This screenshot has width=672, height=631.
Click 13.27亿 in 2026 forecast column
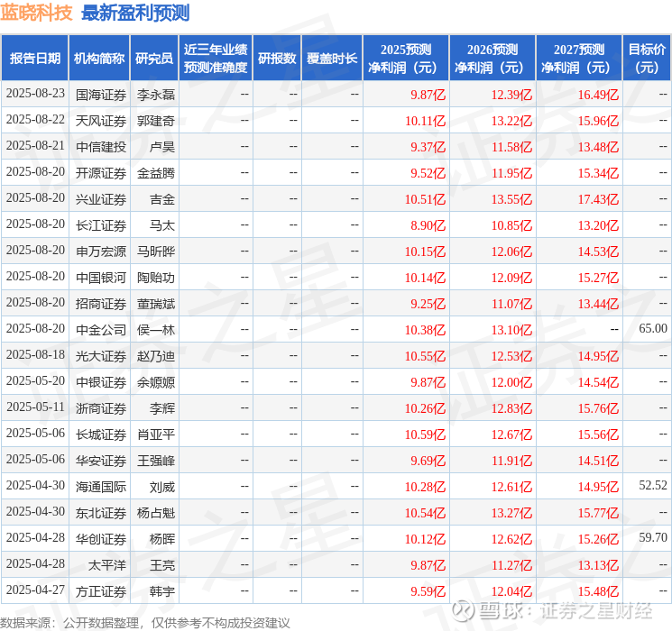point(511,513)
